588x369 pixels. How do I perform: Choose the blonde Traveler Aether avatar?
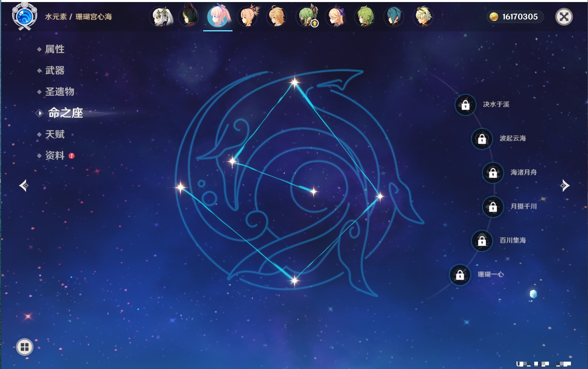276,17
